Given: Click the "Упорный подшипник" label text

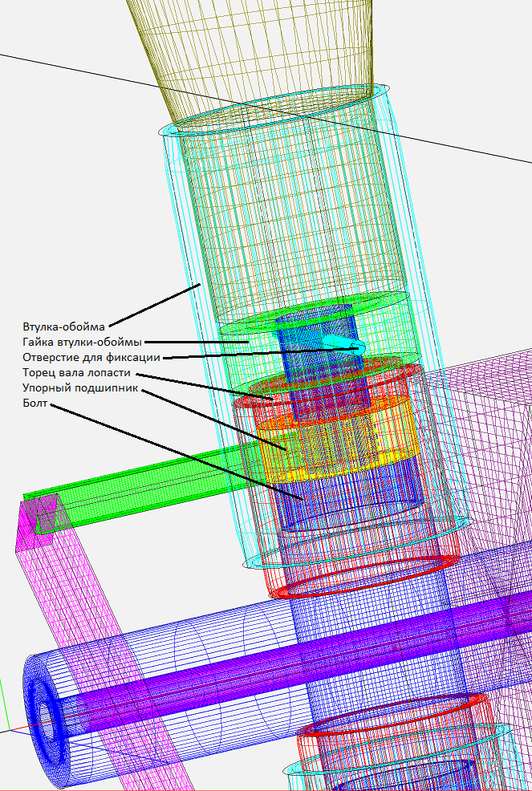Looking at the screenshot, I should tap(81, 388).
